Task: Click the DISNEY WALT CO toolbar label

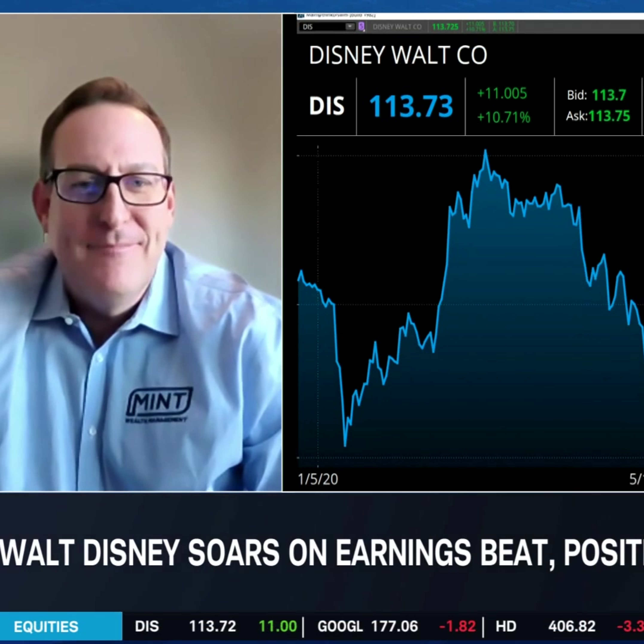Action: (x=397, y=27)
